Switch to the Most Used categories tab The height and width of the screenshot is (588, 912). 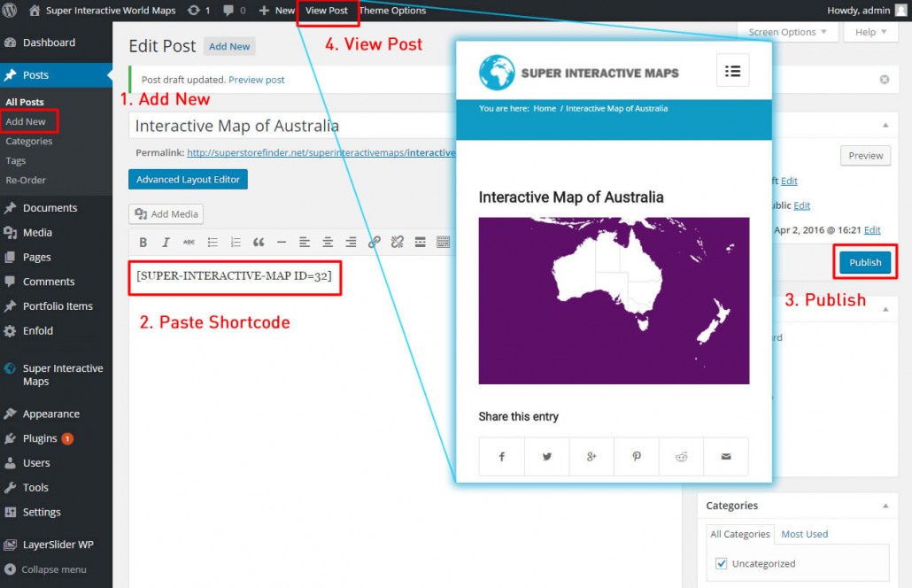(804, 534)
